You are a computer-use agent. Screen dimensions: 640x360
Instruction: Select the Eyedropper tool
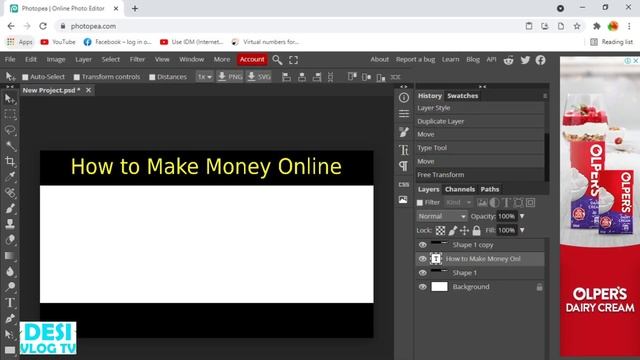coord(10,177)
